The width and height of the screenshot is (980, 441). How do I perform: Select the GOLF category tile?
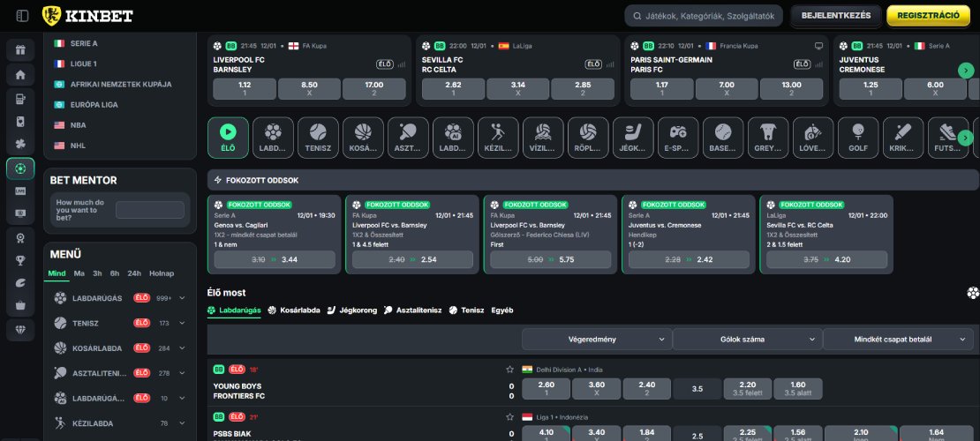click(858, 138)
